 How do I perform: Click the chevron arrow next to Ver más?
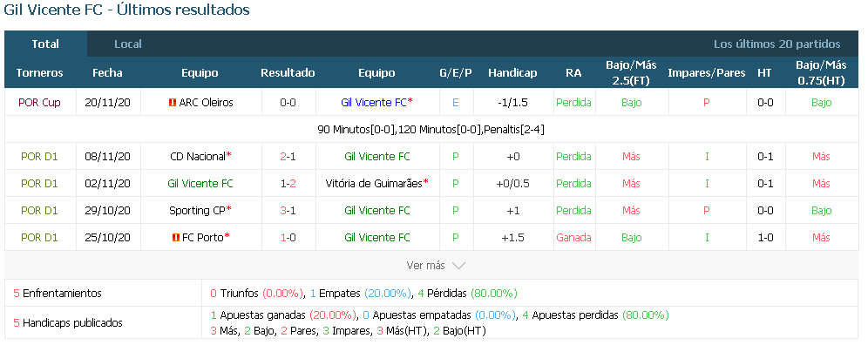(458, 266)
